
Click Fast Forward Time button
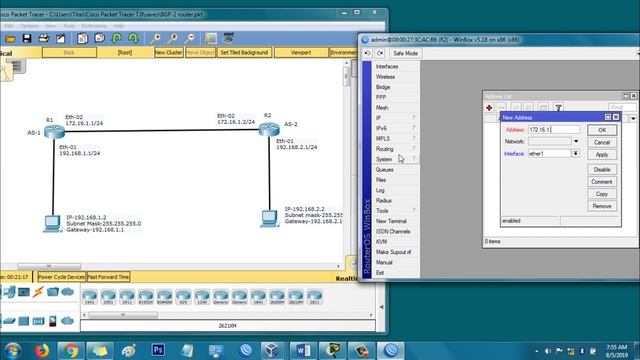(x=108, y=277)
